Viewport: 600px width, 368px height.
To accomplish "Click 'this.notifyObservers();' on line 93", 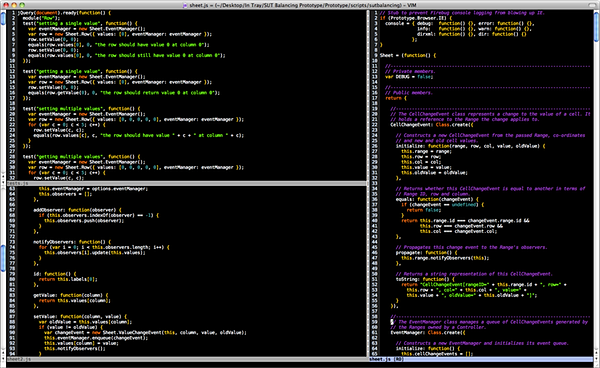I will 74,349.
